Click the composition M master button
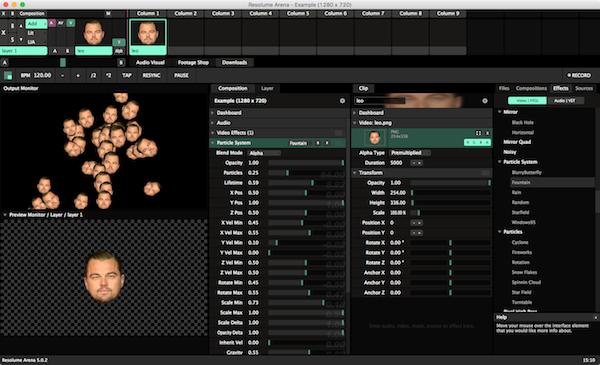Image resolution: width=600 pixels, height=365 pixels. click(108, 14)
